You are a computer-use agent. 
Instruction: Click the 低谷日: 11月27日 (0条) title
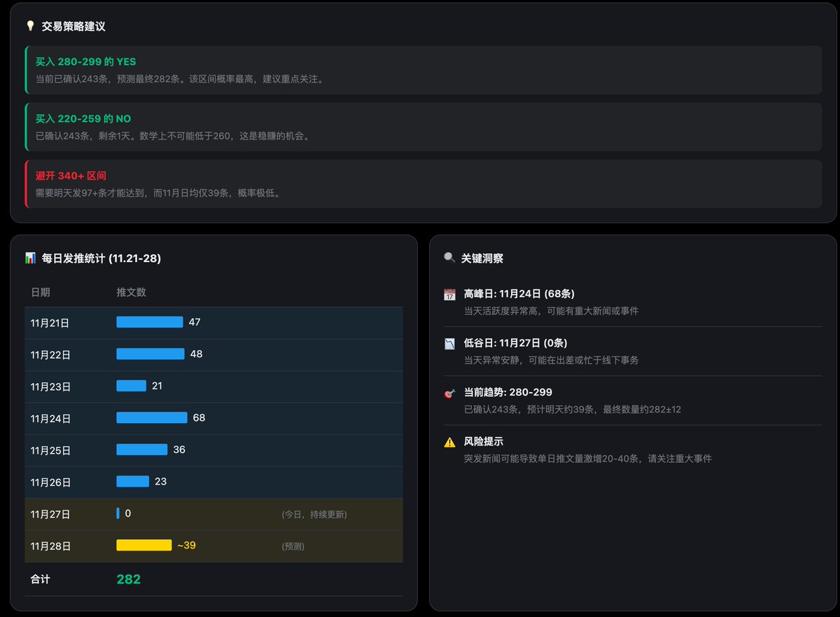coord(516,343)
